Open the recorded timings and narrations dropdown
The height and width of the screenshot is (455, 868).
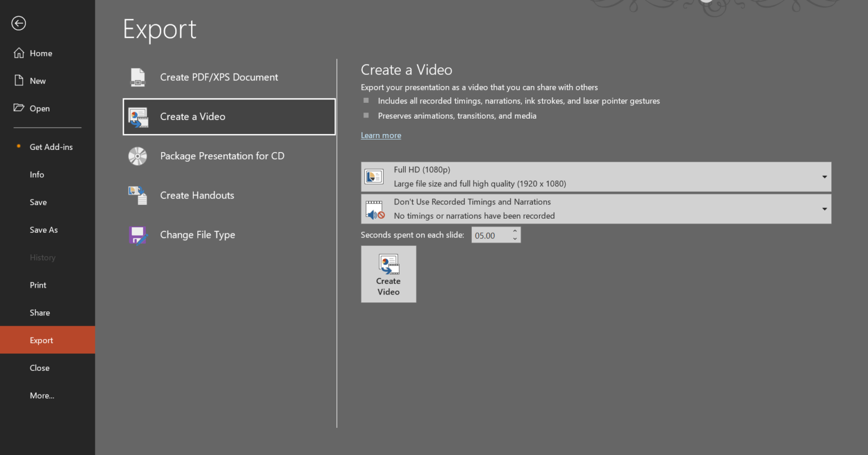point(824,209)
